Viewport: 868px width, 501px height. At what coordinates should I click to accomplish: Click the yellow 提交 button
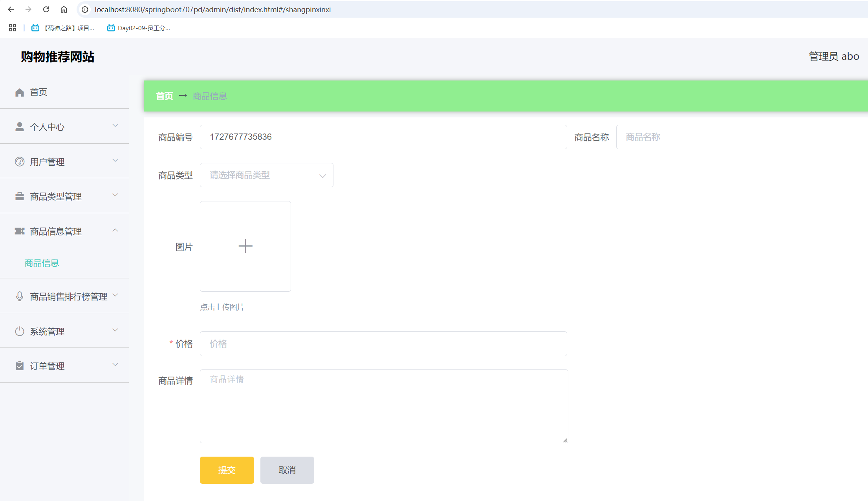tap(227, 470)
